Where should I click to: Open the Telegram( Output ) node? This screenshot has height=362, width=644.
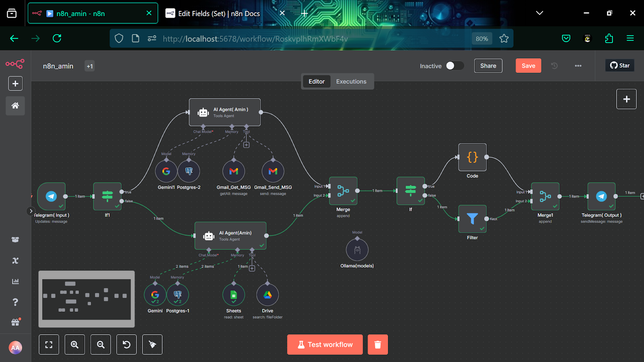tap(601, 196)
